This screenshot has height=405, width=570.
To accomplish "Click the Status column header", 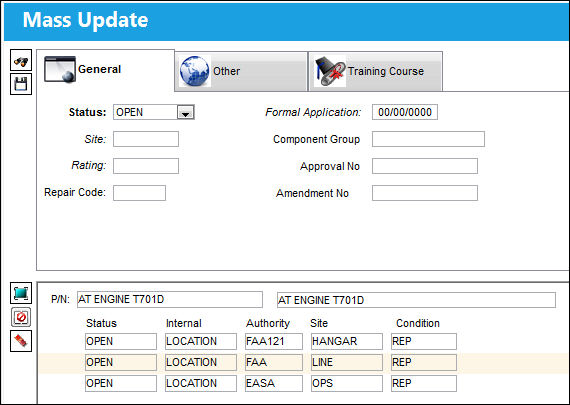I will click(101, 323).
